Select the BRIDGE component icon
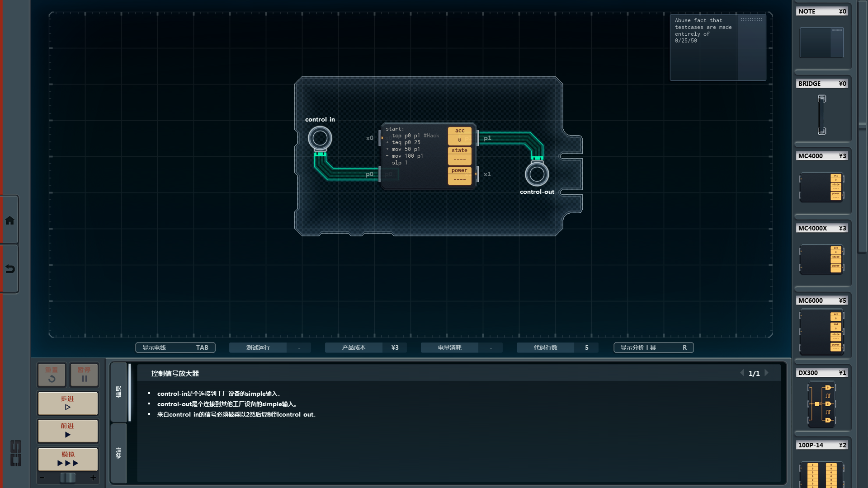This screenshot has height=488, width=868. coord(821,114)
